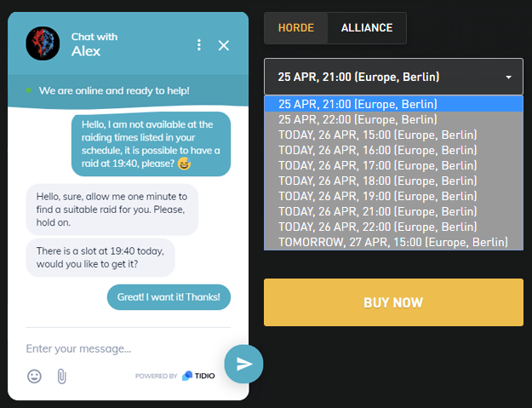Focus the Enter your message field

(122, 348)
